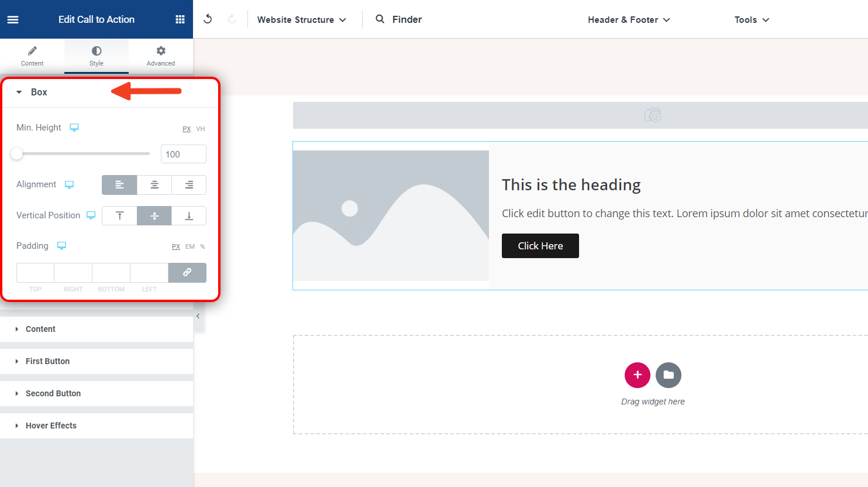This screenshot has width=868, height=487.
Task: Set alignment to center
Action: pos(154,185)
